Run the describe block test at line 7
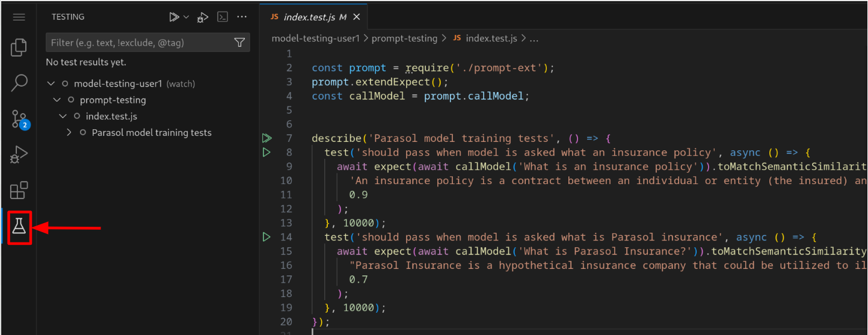The width and height of the screenshot is (868, 335). [266, 138]
